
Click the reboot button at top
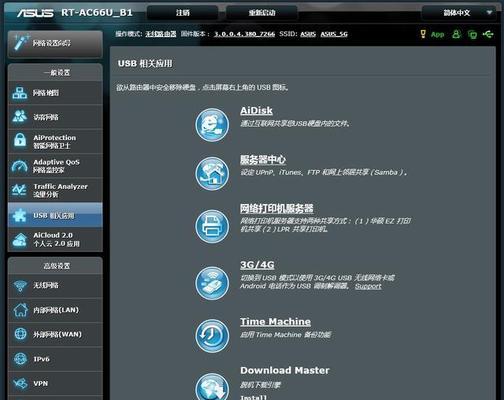(x=262, y=13)
